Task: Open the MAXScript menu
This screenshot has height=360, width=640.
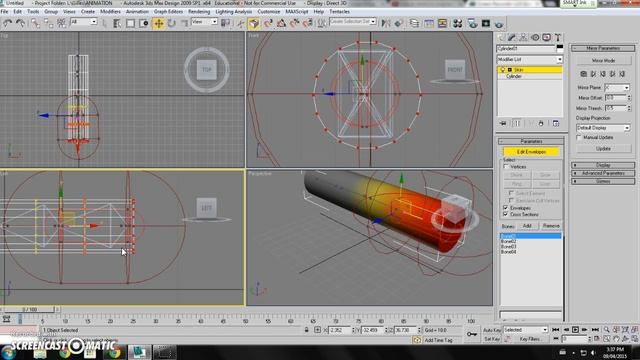Action: 297,12
